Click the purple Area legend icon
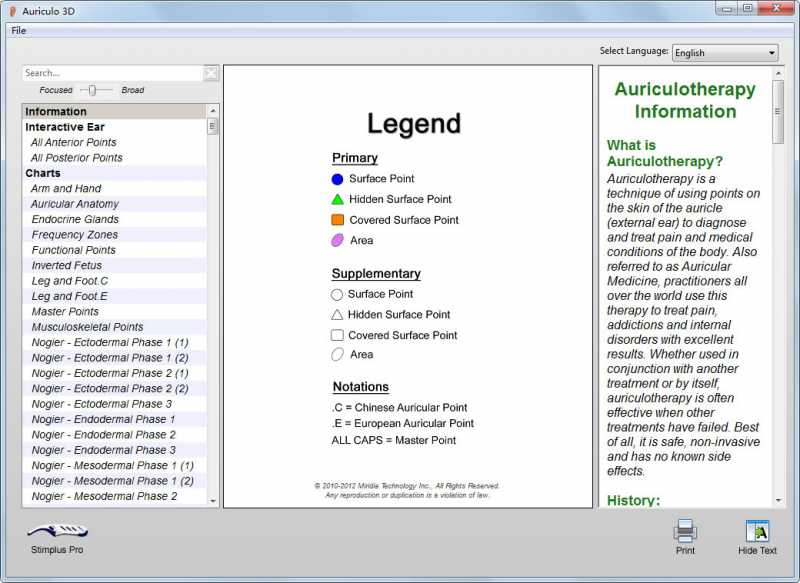Viewport: 800px width, 583px height. tap(337, 240)
